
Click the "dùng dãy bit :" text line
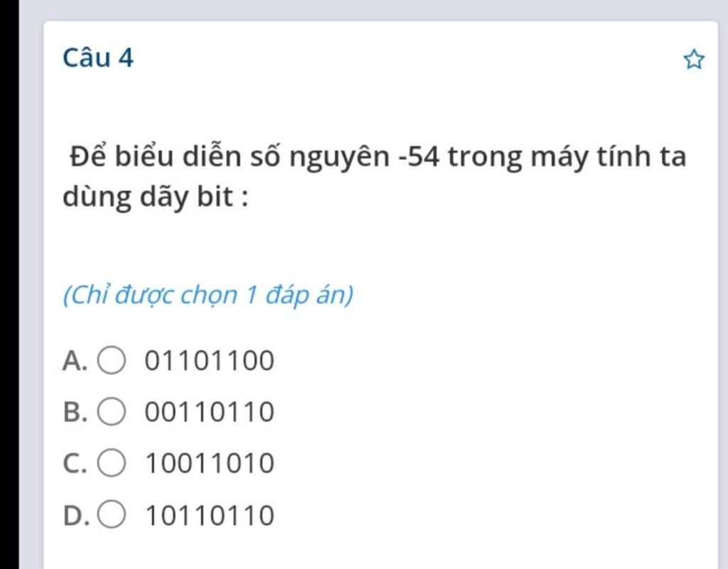coord(156,197)
